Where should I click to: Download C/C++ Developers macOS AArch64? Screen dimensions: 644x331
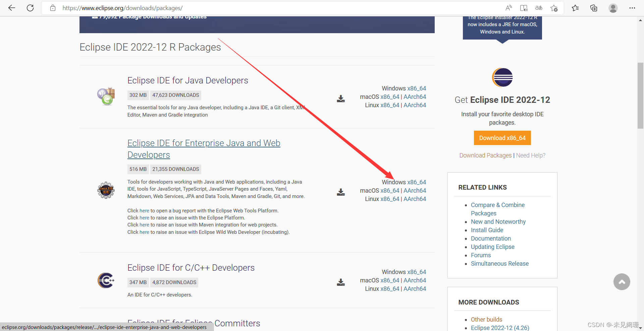click(415, 280)
